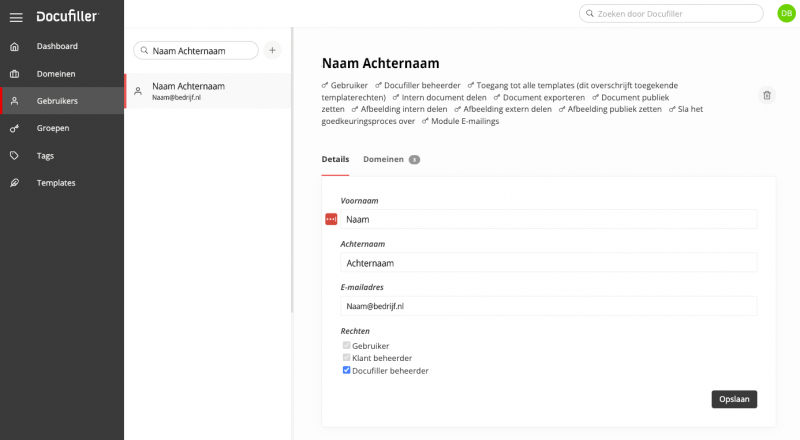This screenshot has width=800, height=440.
Task: Toggle the Gebruiker checkbox
Action: [x=347, y=346]
